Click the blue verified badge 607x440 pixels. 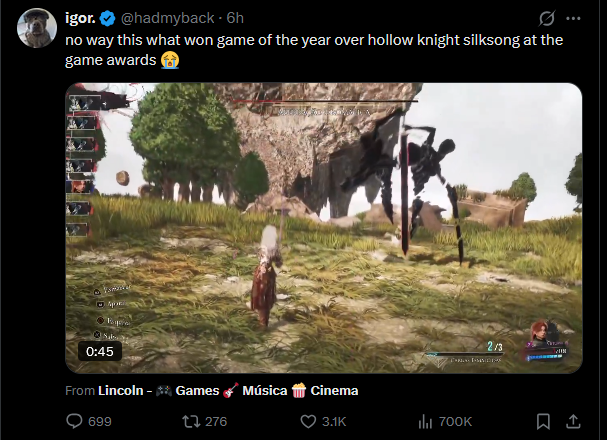pos(107,18)
